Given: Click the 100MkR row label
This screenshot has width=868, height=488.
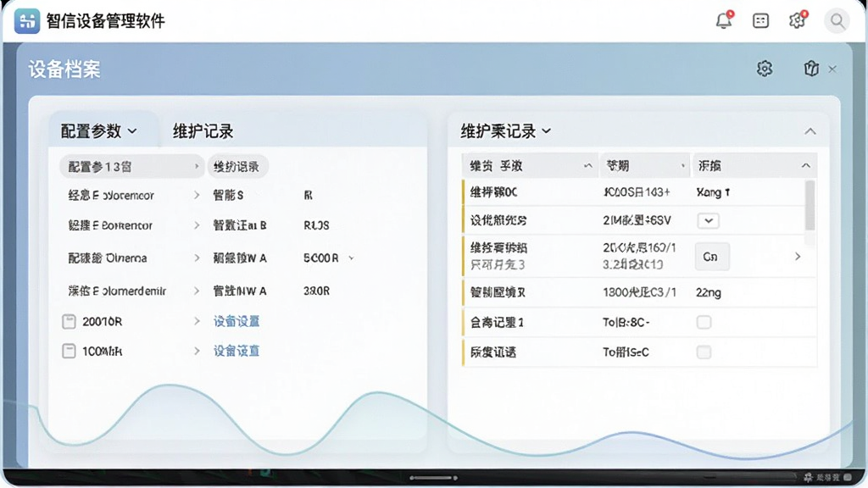Looking at the screenshot, I should [x=102, y=351].
